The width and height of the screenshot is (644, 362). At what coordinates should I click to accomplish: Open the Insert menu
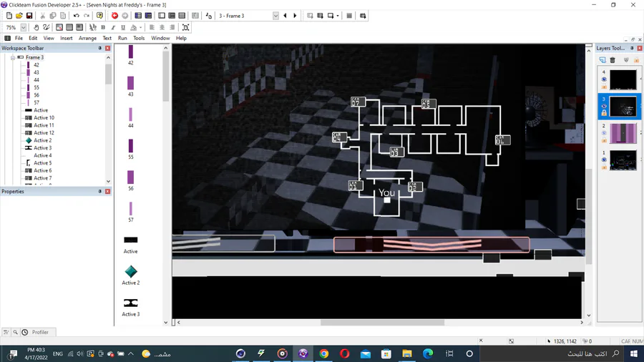[x=66, y=38]
